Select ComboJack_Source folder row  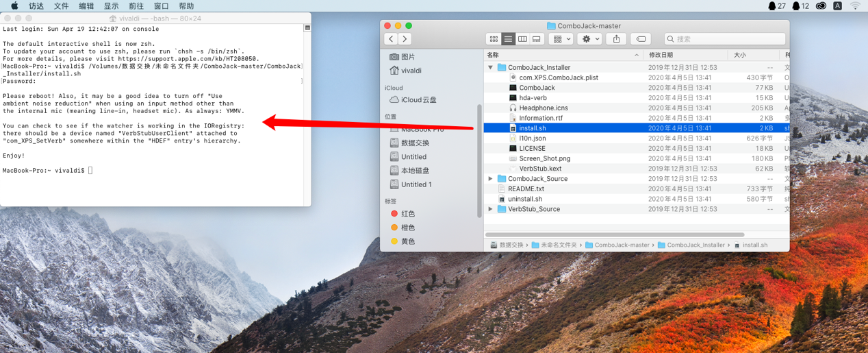click(636, 179)
